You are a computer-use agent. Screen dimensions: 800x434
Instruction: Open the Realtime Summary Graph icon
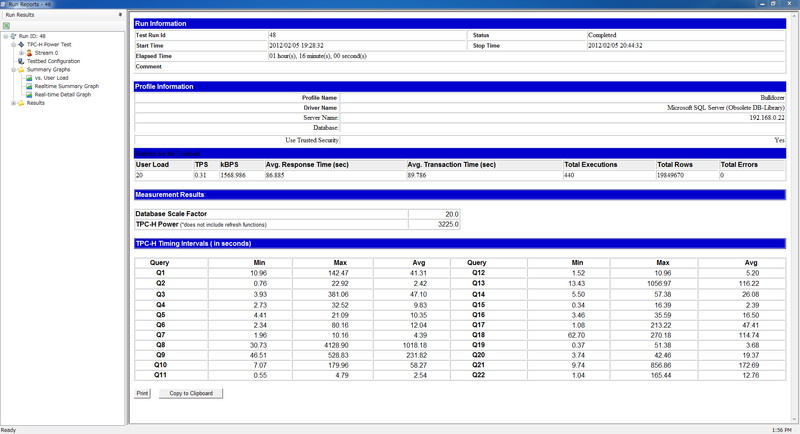[29, 86]
